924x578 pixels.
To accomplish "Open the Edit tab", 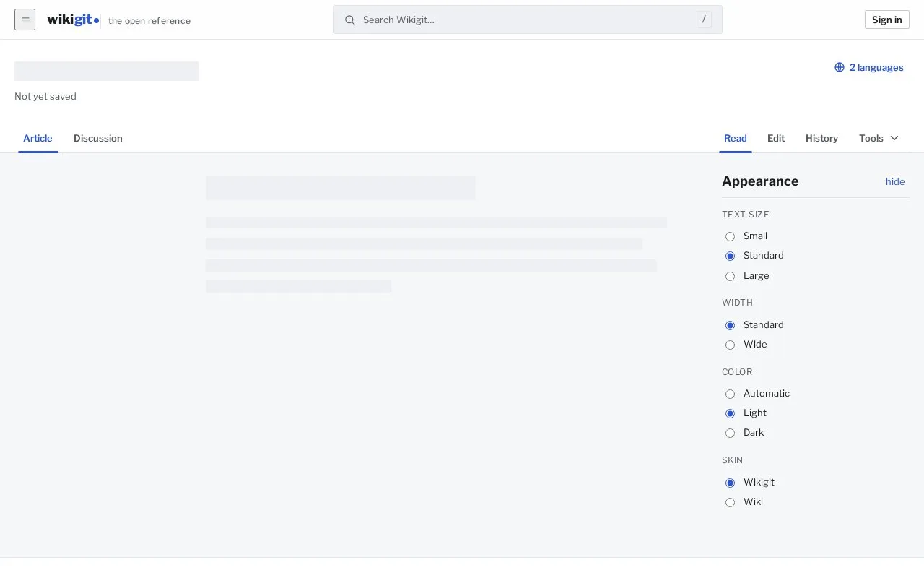I will (x=776, y=138).
